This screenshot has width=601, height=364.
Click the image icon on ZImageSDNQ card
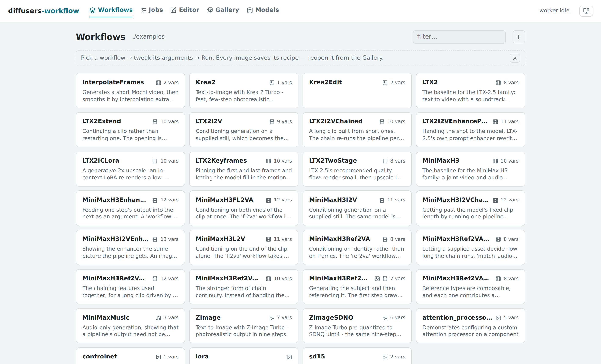point(385,318)
